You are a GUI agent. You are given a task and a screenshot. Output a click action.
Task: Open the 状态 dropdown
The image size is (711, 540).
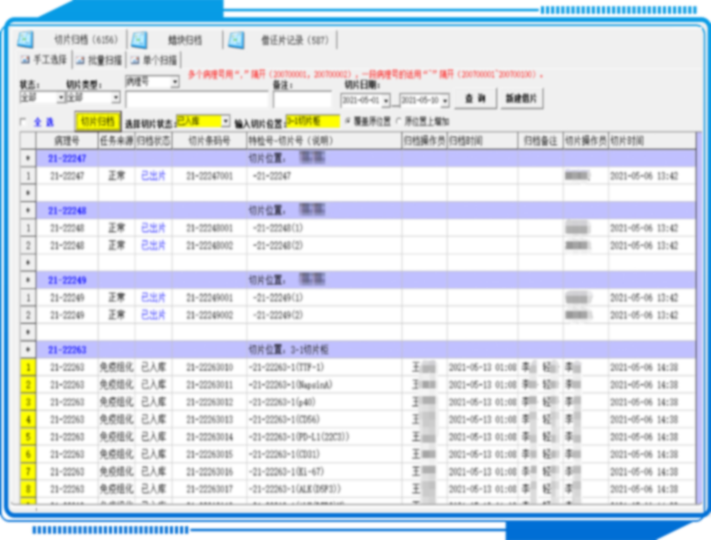pos(60,98)
